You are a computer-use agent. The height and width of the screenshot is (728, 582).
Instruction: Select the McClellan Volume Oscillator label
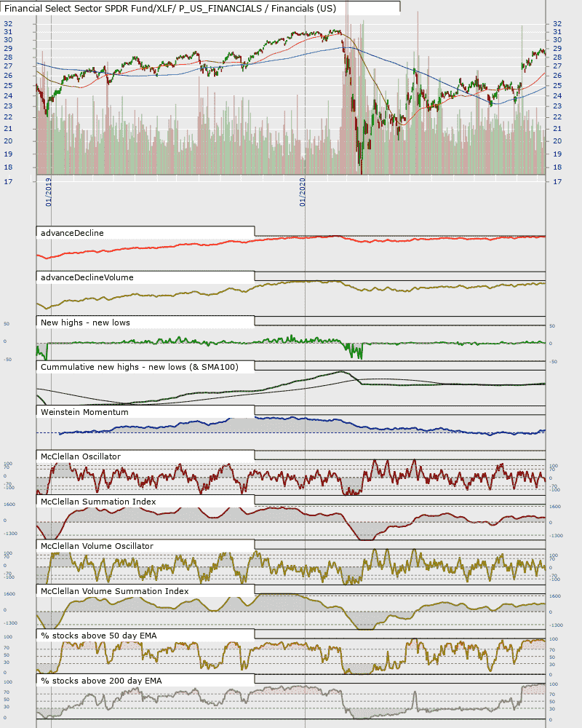pyautogui.click(x=97, y=547)
